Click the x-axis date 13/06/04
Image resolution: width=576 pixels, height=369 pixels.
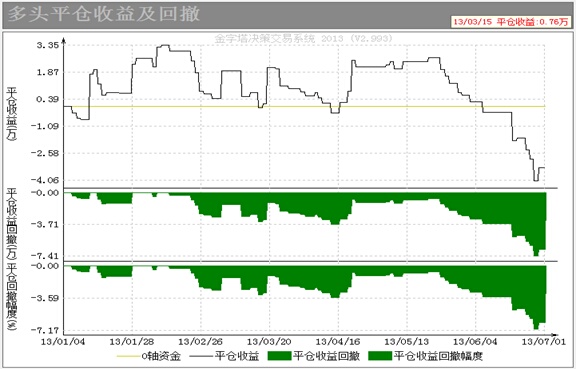(x=475, y=341)
